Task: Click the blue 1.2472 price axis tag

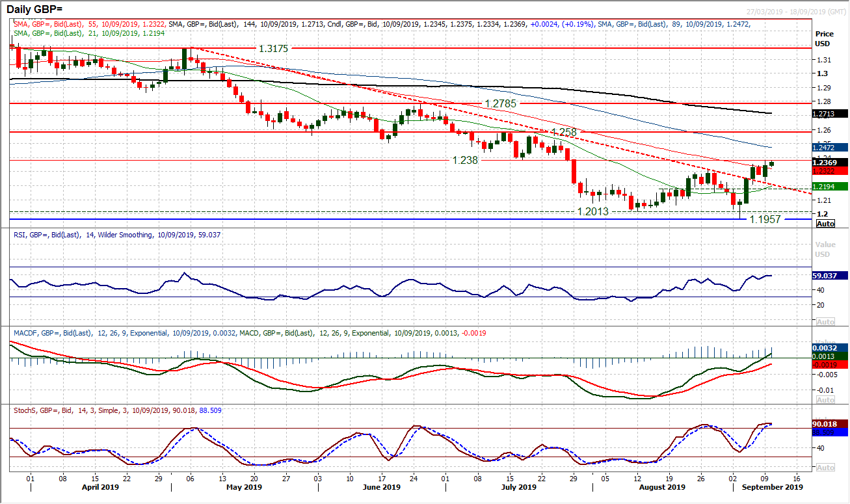Action: pos(830,148)
